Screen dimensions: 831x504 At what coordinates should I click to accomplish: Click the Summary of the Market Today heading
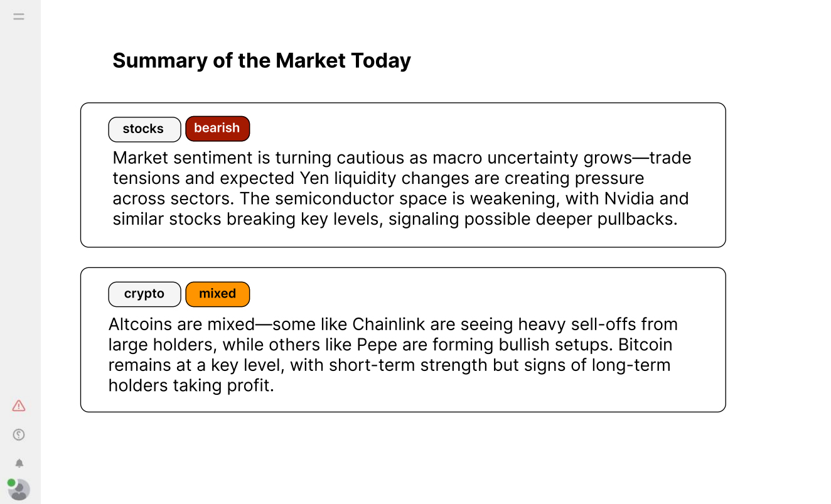[x=262, y=61]
